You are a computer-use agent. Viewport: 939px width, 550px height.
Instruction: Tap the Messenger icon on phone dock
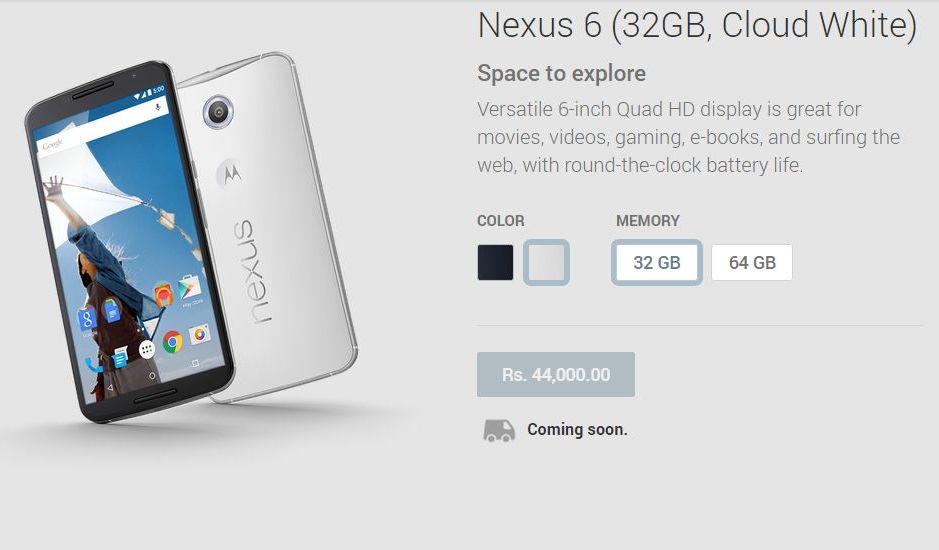120,358
